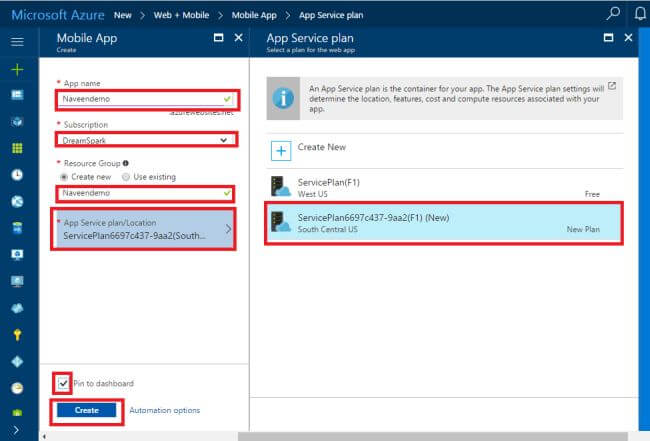Open the monitor-with-badge icon below SQL
This screenshot has width=650, height=441.
pos(17,254)
